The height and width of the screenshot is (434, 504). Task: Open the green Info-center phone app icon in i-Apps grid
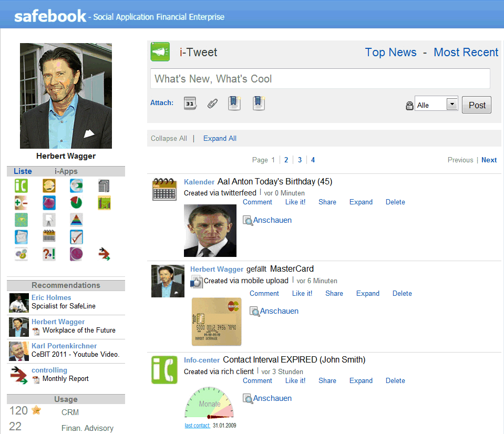pos(21,185)
